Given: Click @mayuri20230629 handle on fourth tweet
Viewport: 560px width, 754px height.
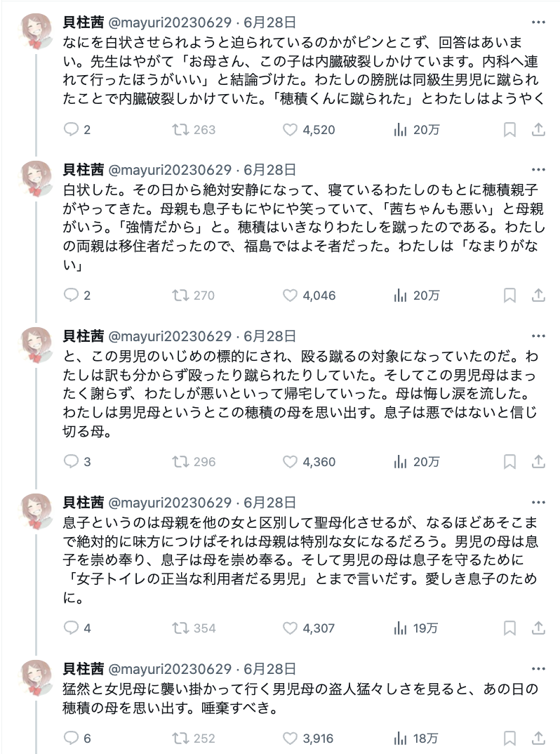Looking at the screenshot, I should 168,502.
